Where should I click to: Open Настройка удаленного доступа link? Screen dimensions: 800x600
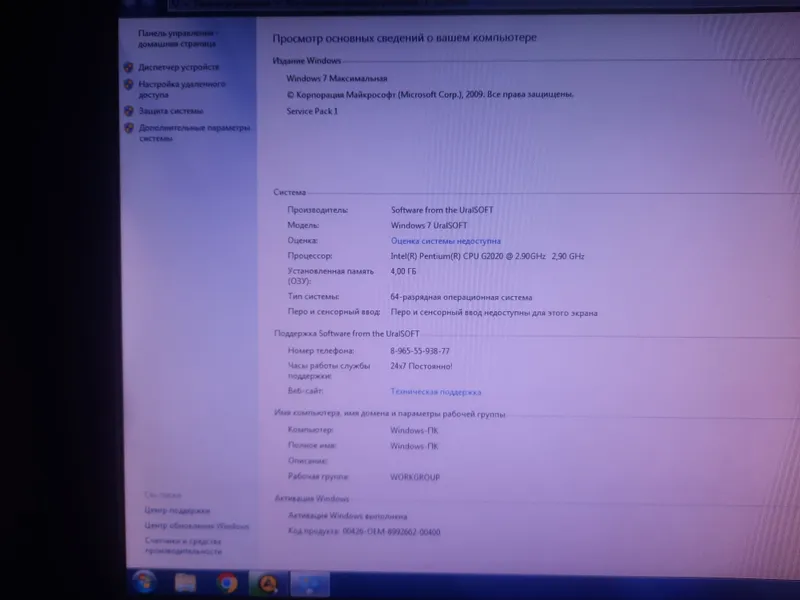pos(182,89)
